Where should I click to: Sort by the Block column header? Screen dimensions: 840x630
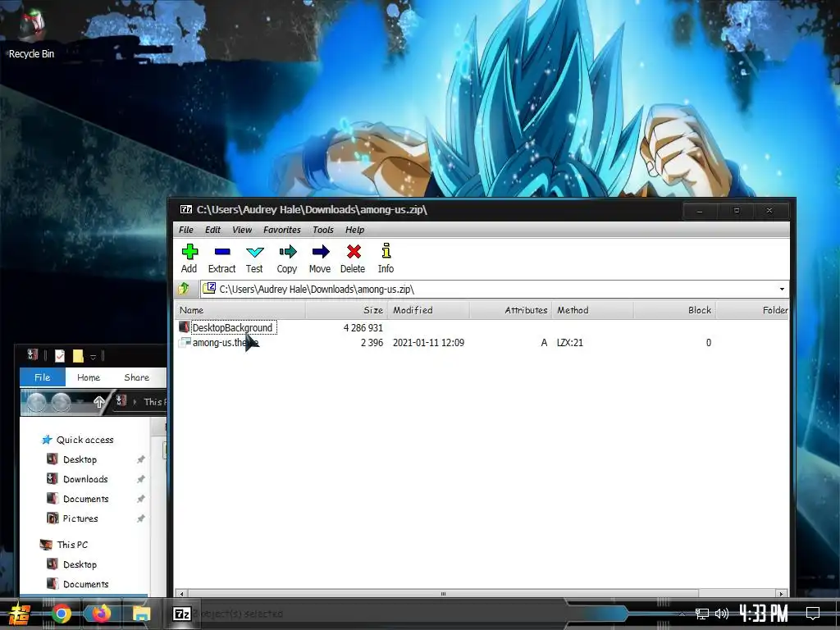pyautogui.click(x=674, y=310)
